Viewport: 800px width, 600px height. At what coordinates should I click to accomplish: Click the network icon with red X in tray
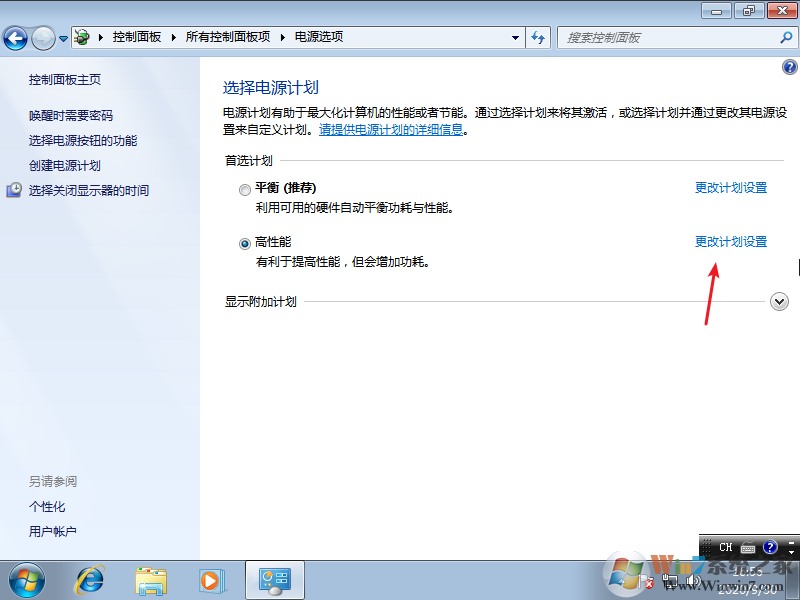648,582
